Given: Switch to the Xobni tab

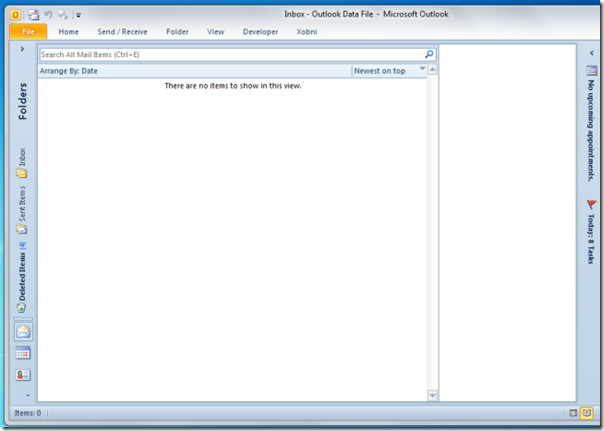Looking at the screenshot, I should (x=307, y=32).
